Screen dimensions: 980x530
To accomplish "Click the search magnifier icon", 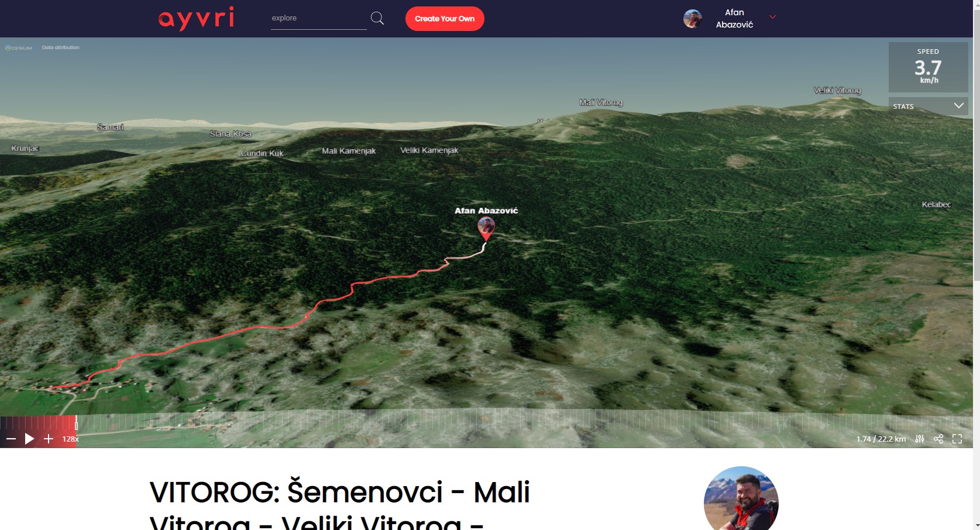I will point(377,18).
